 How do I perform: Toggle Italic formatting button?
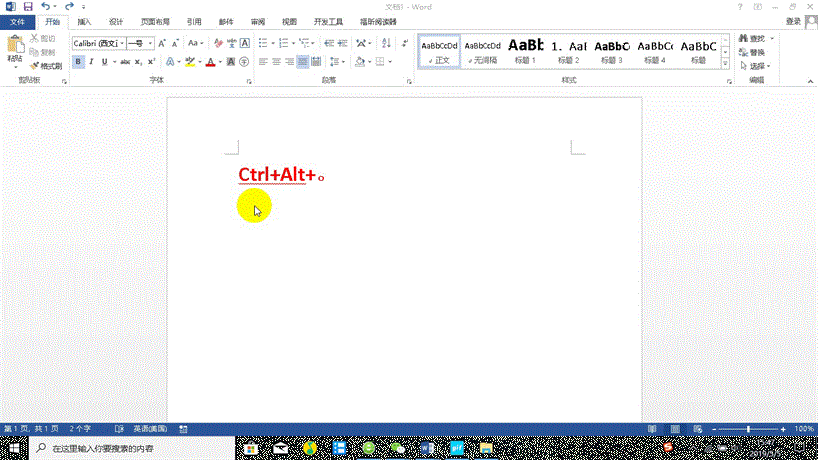click(x=92, y=62)
